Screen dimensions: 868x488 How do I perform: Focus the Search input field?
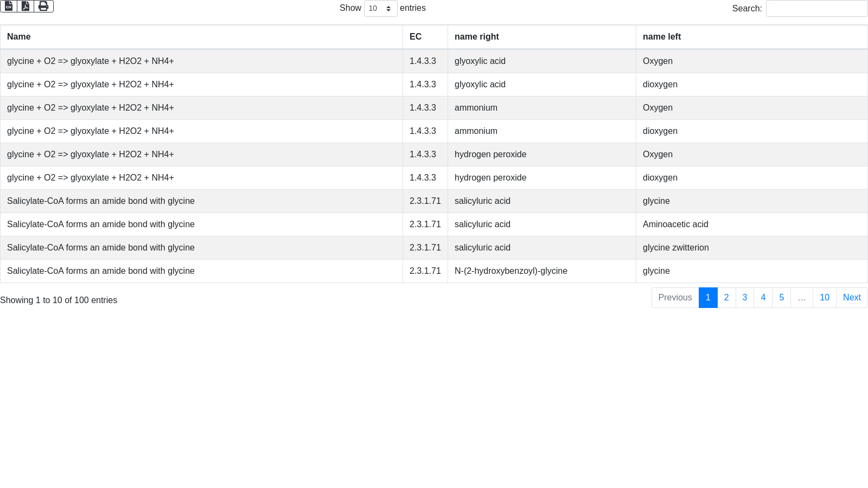pyautogui.click(x=816, y=9)
